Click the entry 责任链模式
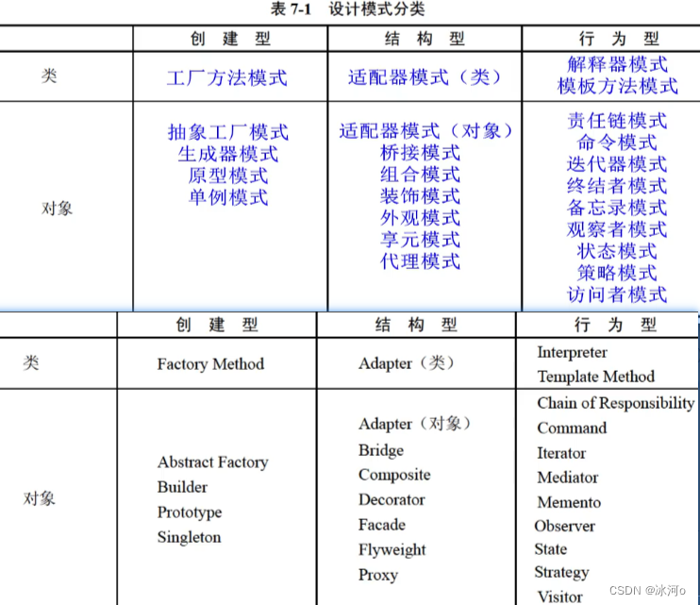The image size is (700, 605). pyautogui.click(x=617, y=121)
